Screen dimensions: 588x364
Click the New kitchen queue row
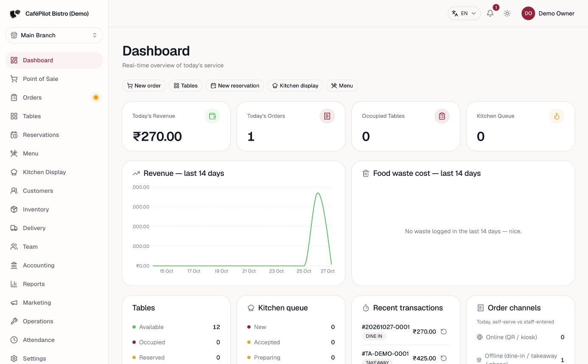click(x=291, y=327)
